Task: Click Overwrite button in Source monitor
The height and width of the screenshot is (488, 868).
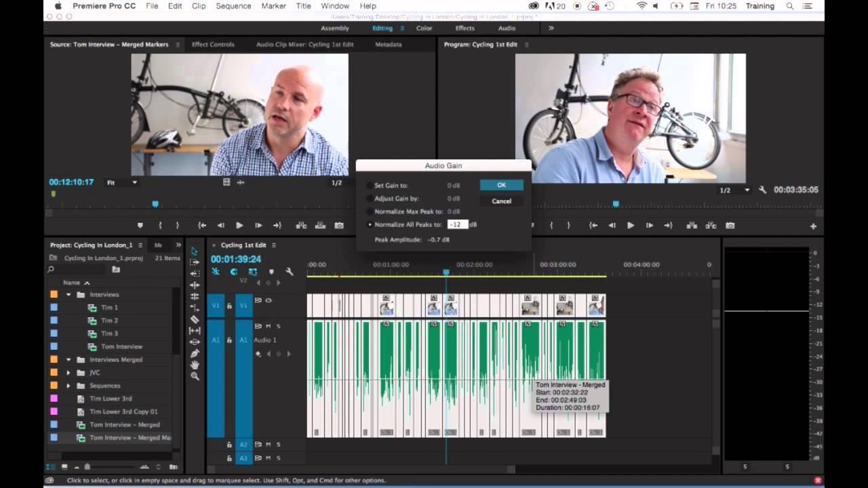Action: point(320,226)
